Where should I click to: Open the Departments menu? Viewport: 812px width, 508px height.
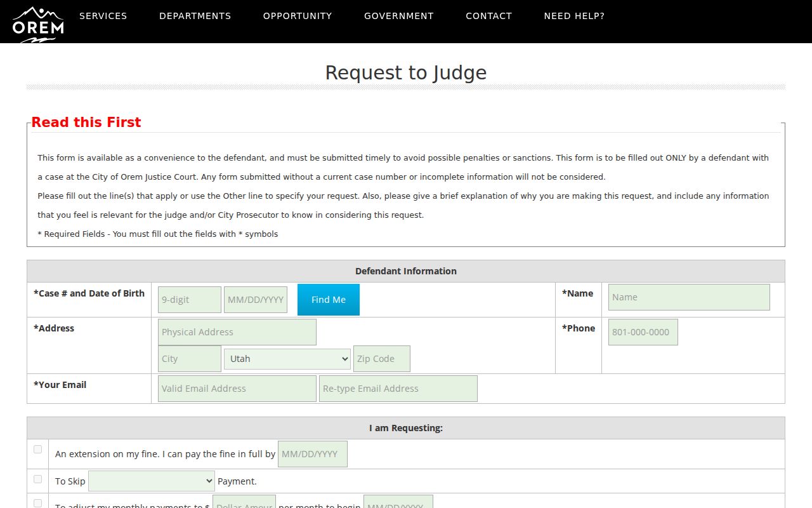[x=195, y=16]
